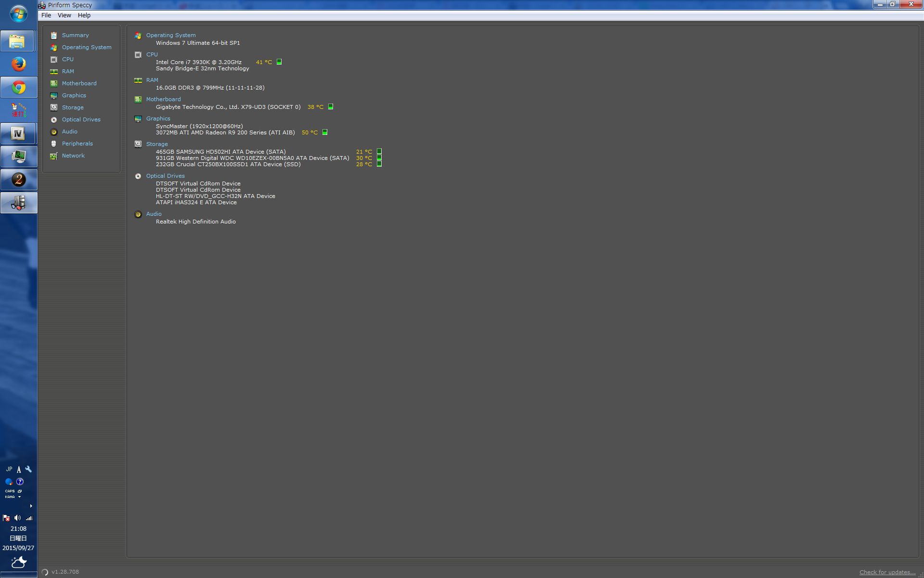
Task: Click the Crucial CT250BX100SSD1 drive line
Action: (x=228, y=164)
